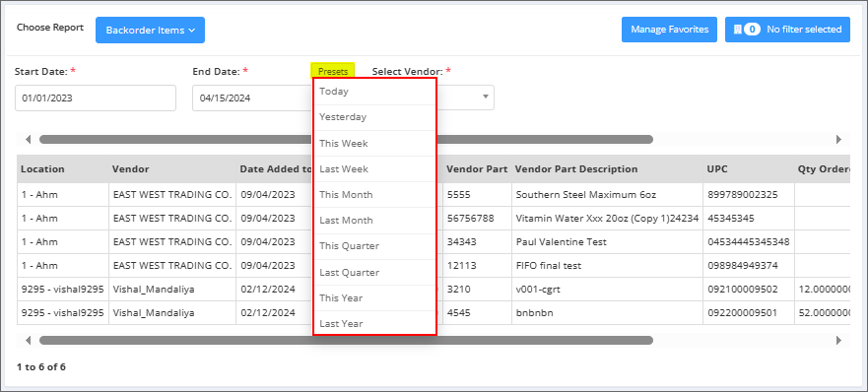Click the building filter icon beside No filter selected
Viewport: 868px width, 392px height.
(737, 30)
